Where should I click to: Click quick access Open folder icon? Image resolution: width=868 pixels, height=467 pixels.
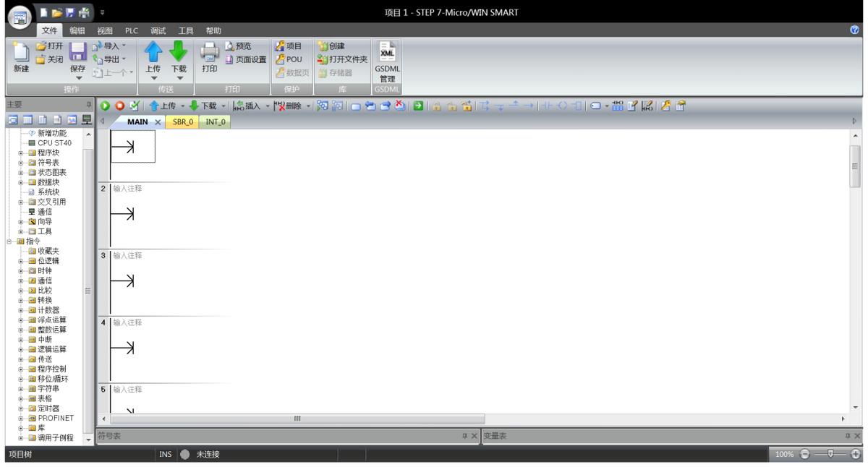58,12
